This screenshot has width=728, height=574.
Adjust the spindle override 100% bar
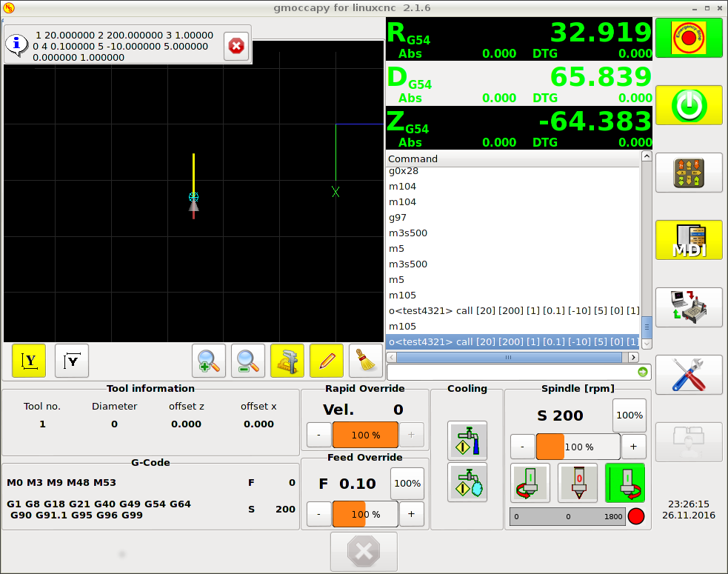point(578,447)
